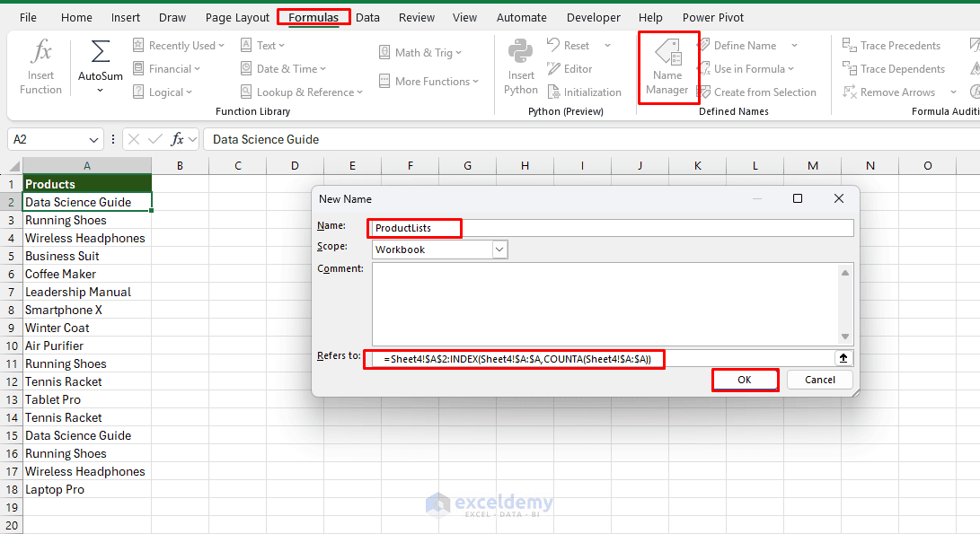
Task: Expand the Define Name dropdown arrow
Action: coord(794,46)
